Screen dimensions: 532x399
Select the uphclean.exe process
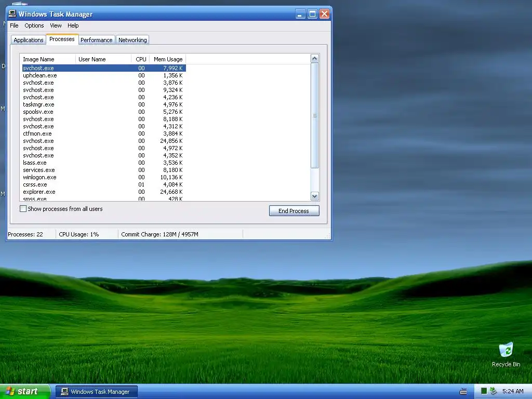104,75
